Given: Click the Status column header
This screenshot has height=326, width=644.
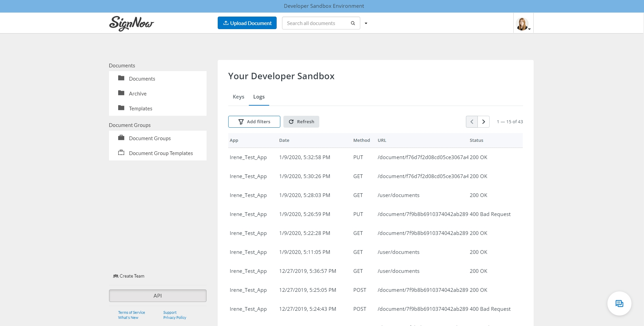Looking at the screenshot, I should (x=476, y=140).
